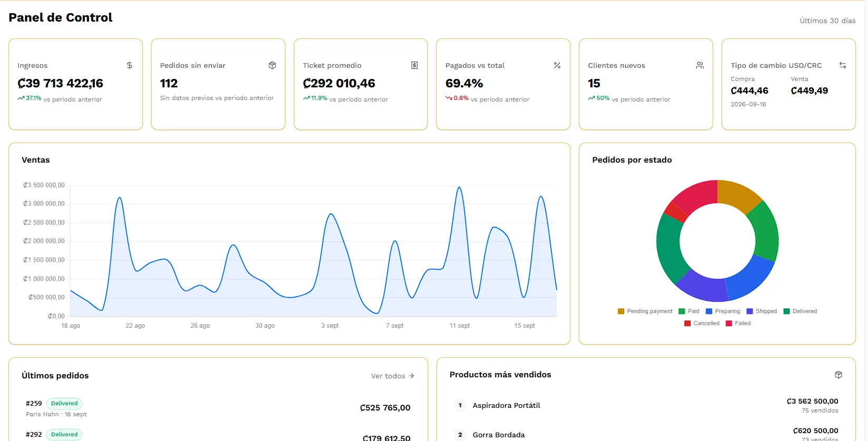Click the 11 sept label on the sales axis
Viewport: 868px width, 441px height.
460,326
